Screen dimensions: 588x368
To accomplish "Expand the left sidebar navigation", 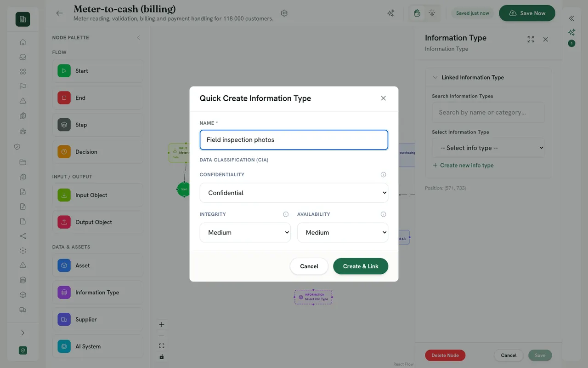I will (23, 333).
